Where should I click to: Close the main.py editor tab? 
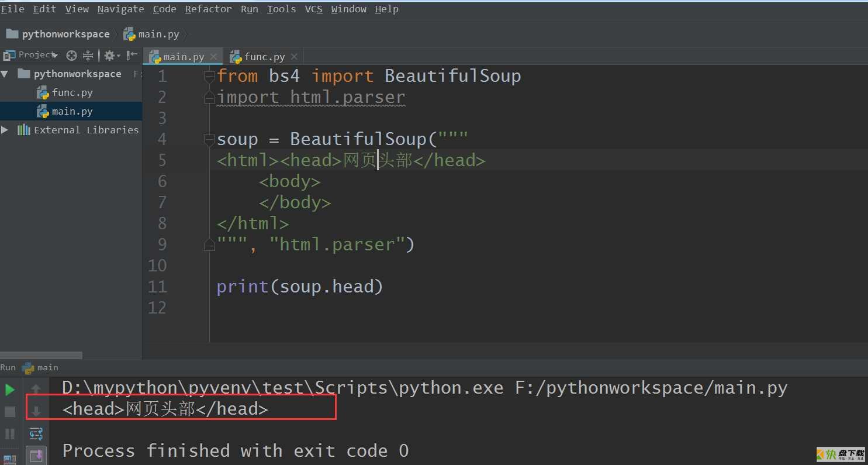click(x=213, y=57)
